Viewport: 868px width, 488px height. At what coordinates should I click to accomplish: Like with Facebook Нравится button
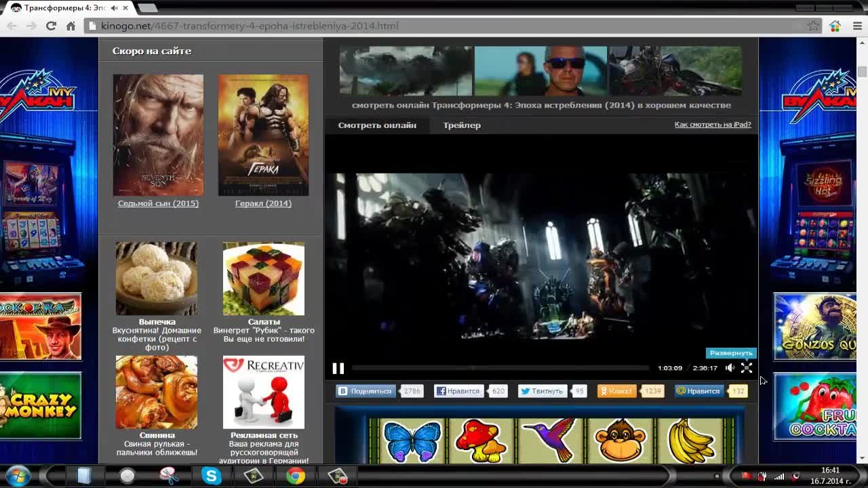tap(459, 391)
